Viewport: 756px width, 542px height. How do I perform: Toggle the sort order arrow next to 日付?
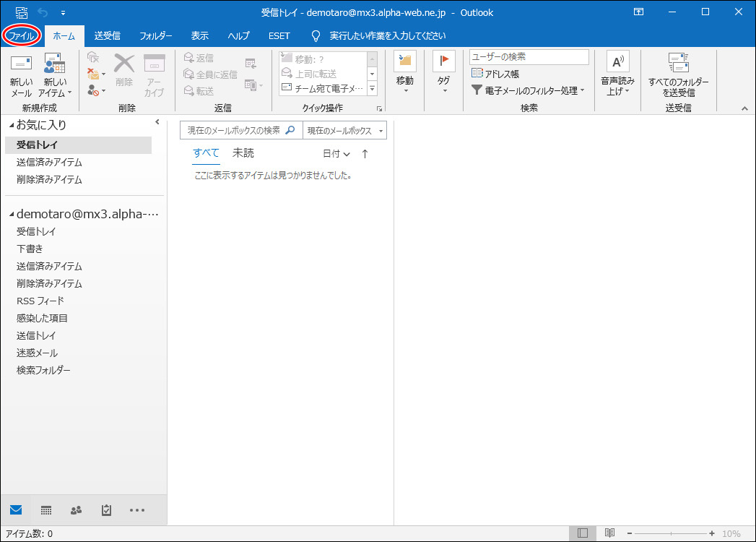pos(365,154)
